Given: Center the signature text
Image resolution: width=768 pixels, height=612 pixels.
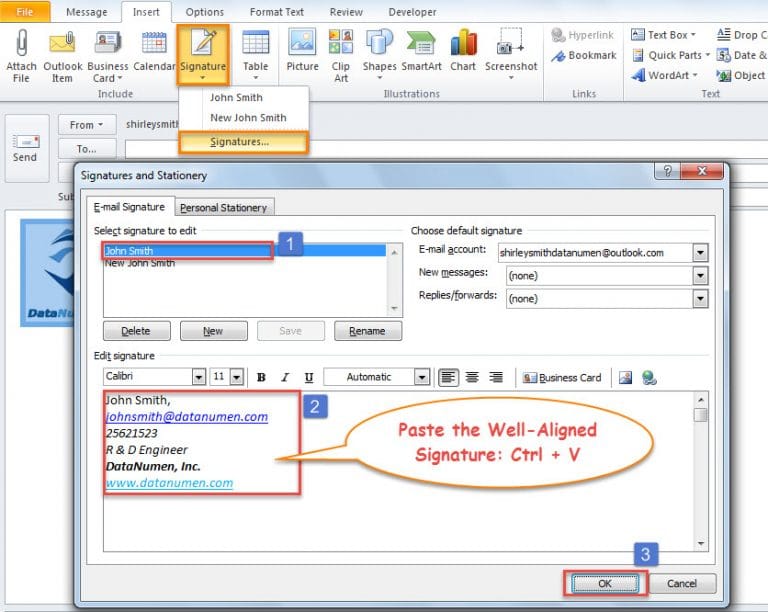Looking at the screenshot, I should (472, 377).
